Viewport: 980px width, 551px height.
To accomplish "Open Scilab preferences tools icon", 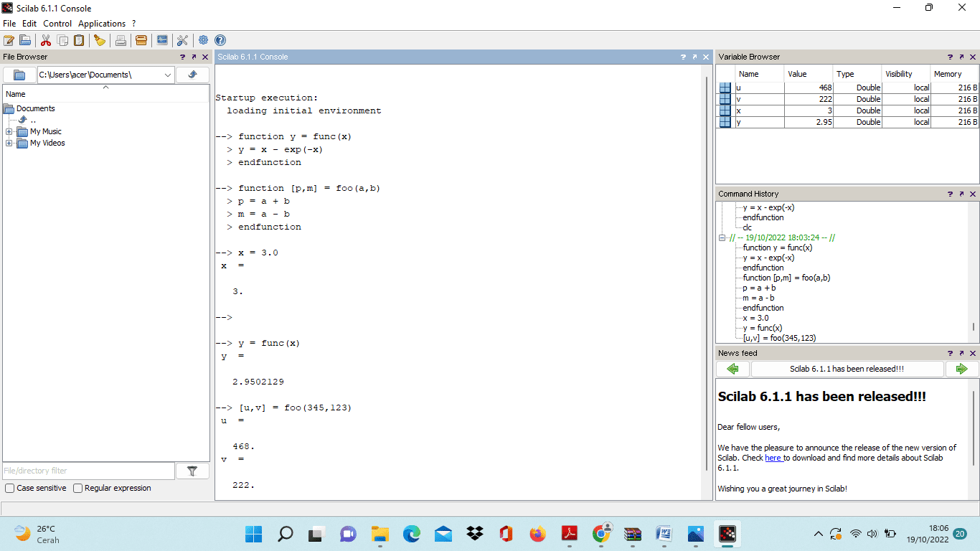I will pyautogui.click(x=182, y=40).
